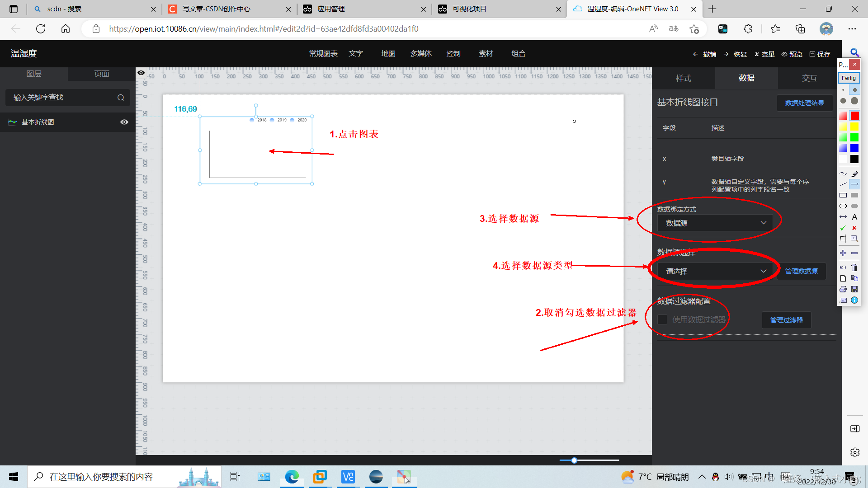The height and width of the screenshot is (488, 868).
Task: Open the 数据绑定方式 数据源 dropdown
Action: (x=715, y=223)
